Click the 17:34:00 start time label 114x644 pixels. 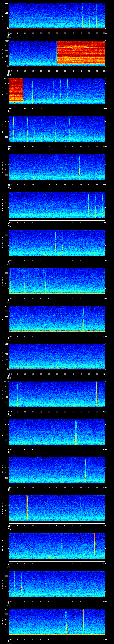tap(9, 147)
